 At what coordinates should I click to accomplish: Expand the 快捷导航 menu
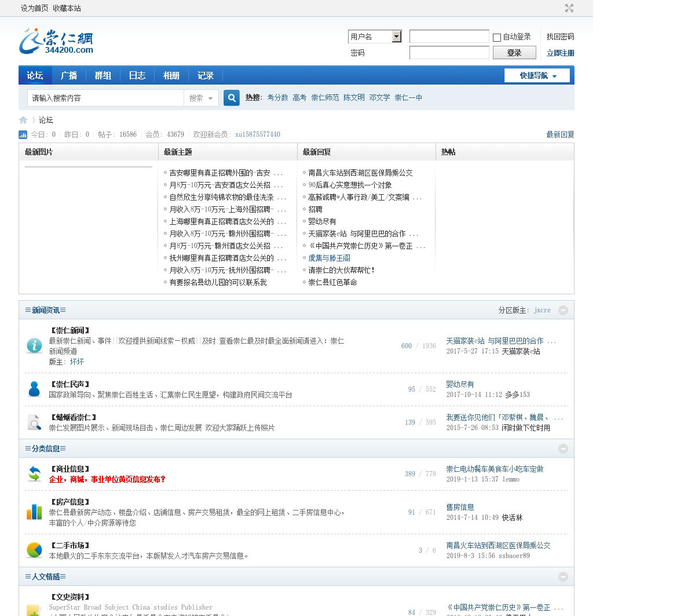point(537,75)
